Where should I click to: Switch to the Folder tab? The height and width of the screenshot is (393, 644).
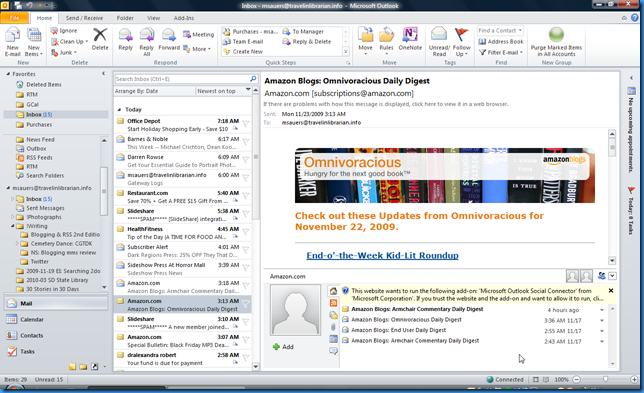tap(125, 18)
